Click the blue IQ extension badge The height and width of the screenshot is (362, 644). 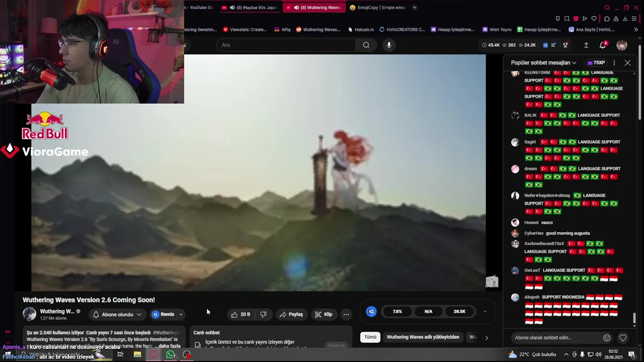[371, 312]
